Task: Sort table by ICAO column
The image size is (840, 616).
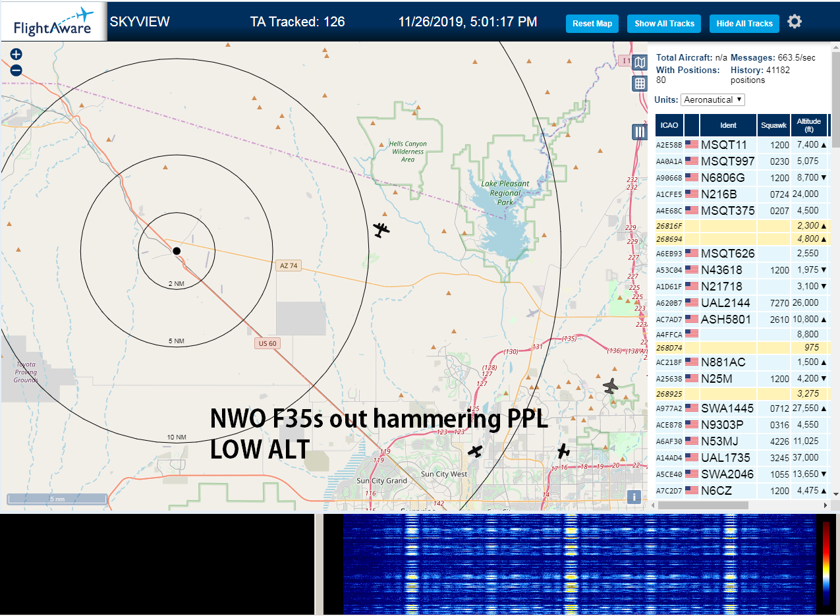Action: 669,125
